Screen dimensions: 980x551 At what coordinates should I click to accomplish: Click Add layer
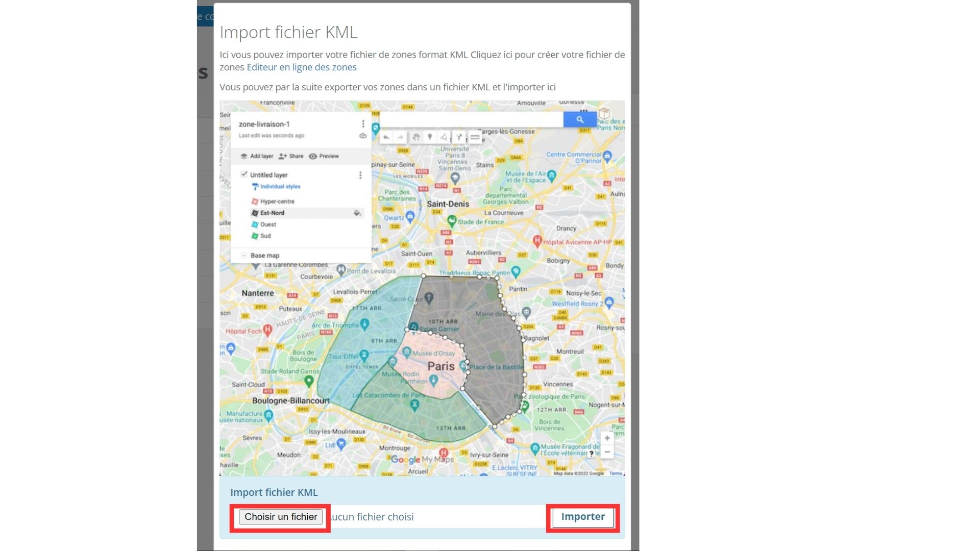click(257, 156)
